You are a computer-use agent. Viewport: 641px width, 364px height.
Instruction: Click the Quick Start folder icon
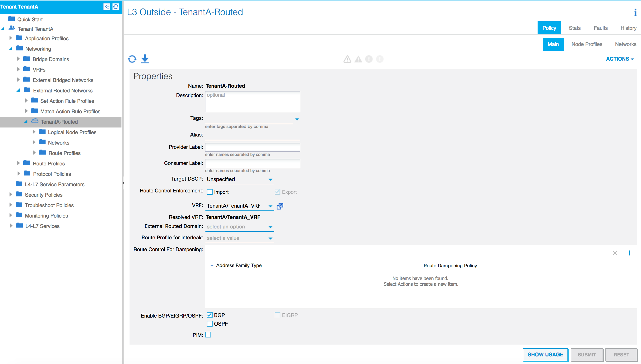tap(11, 18)
